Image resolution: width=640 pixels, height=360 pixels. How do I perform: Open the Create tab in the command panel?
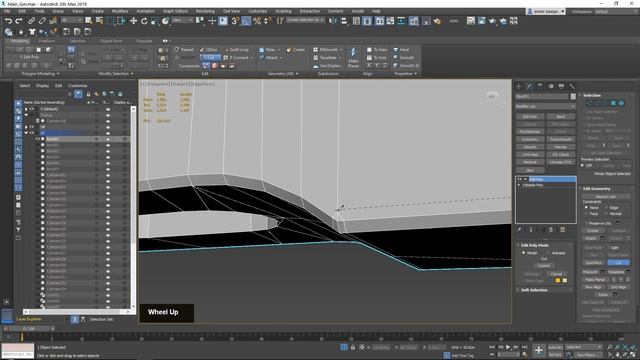point(519,86)
